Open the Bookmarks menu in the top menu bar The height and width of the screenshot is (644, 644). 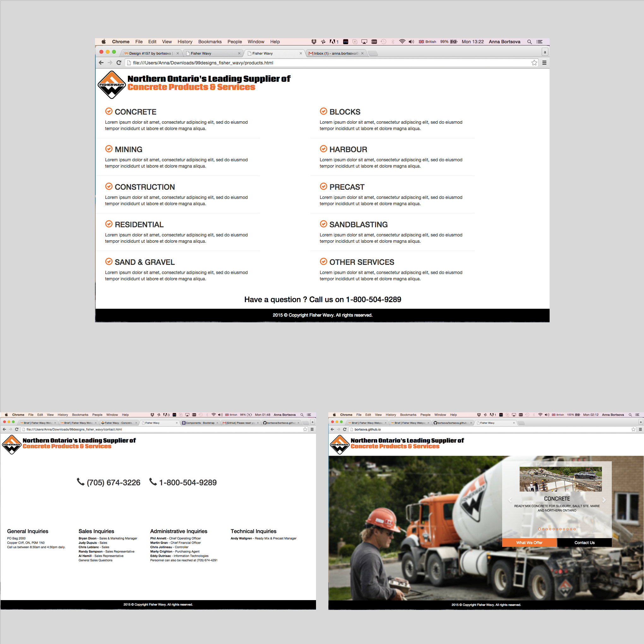pos(210,42)
